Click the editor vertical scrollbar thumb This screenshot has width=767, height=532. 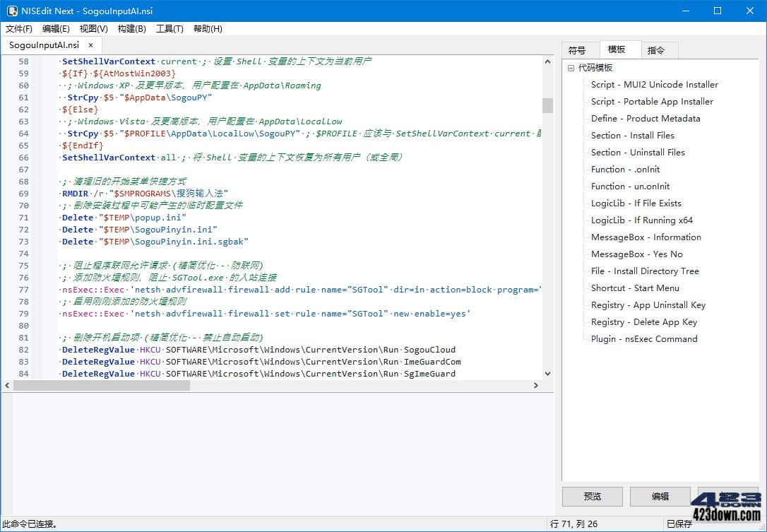point(547,105)
